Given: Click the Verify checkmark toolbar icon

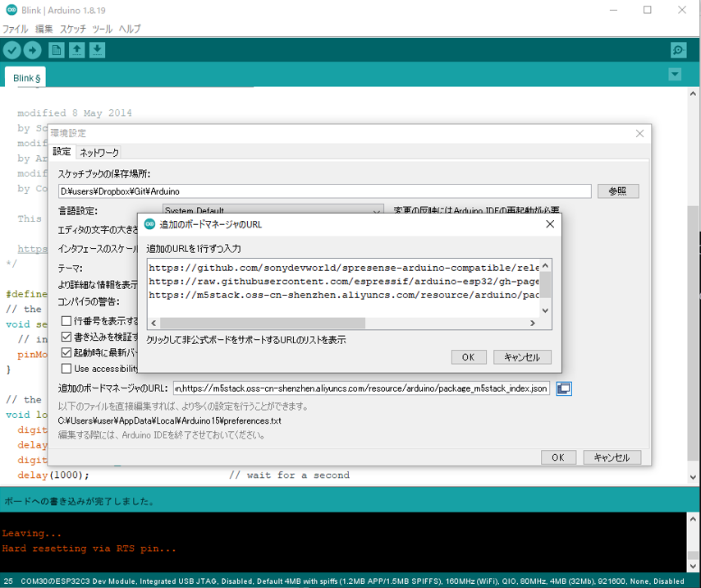Looking at the screenshot, I should tap(12, 50).
